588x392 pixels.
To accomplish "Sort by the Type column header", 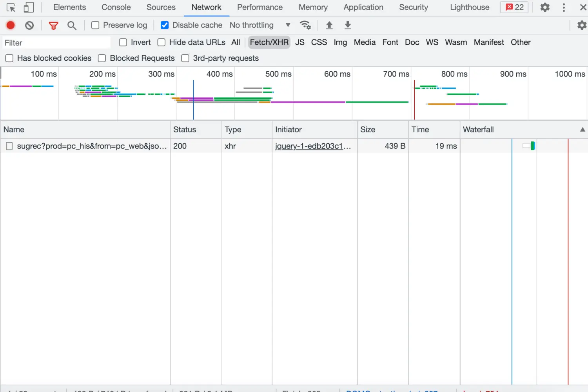I will [247, 130].
